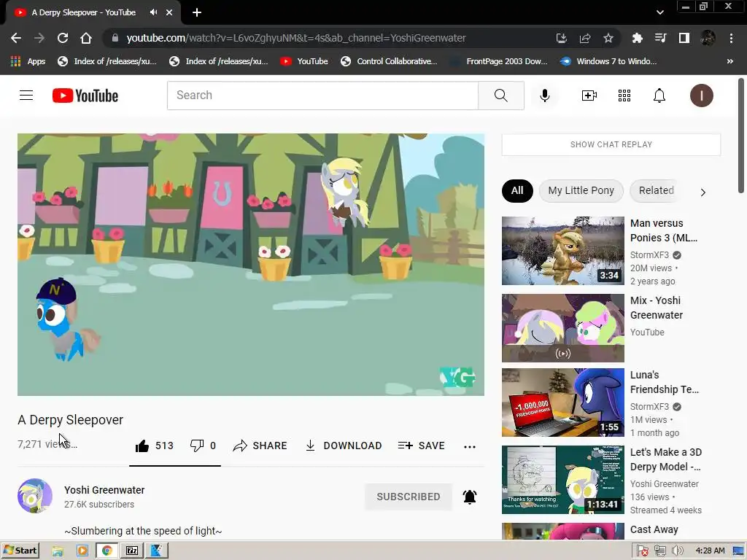Go forward in browser history
The image size is (747, 560).
[39, 38]
